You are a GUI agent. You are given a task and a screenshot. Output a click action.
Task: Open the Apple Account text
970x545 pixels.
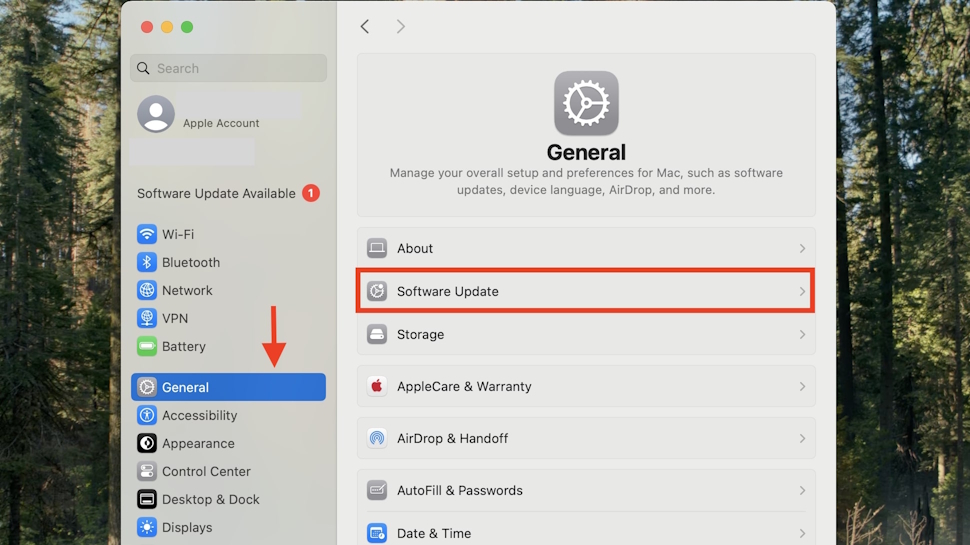click(x=221, y=123)
